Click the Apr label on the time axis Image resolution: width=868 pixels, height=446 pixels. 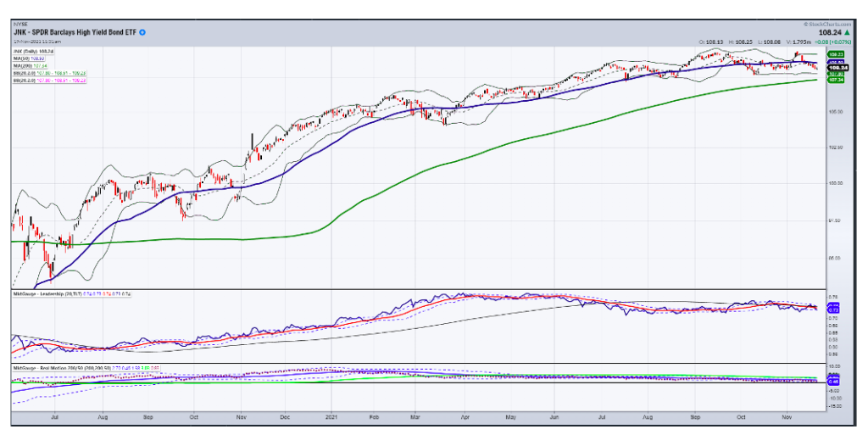pyautogui.click(x=465, y=416)
